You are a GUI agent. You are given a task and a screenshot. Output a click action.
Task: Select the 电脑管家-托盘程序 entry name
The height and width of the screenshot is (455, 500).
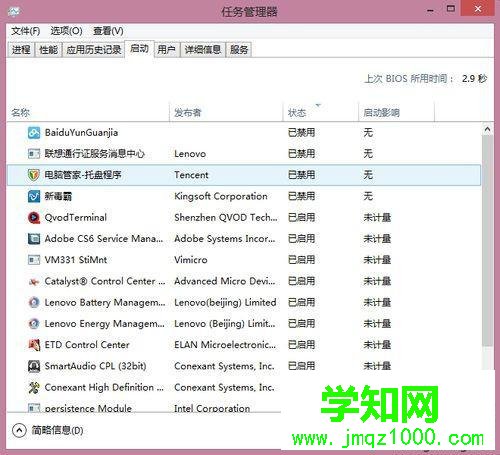tap(83, 175)
